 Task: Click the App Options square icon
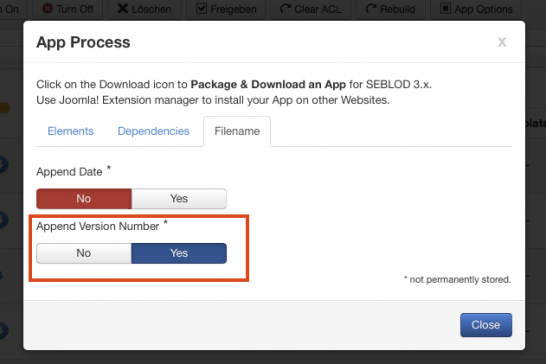coord(445,8)
